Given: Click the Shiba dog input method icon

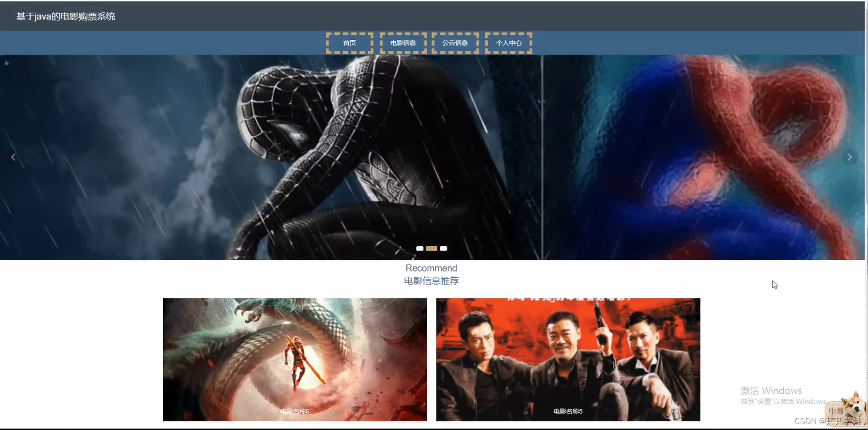Looking at the screenshot, I should (846, 410).
